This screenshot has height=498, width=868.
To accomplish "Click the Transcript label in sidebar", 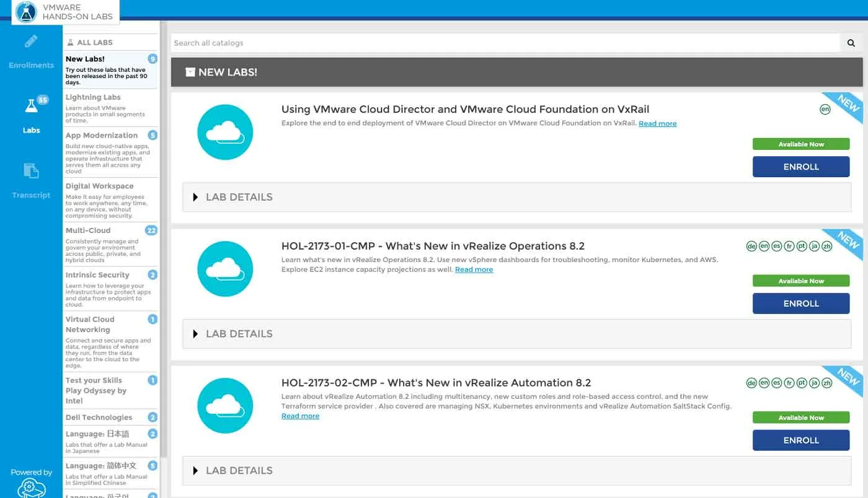I will (x=31, y=195).
